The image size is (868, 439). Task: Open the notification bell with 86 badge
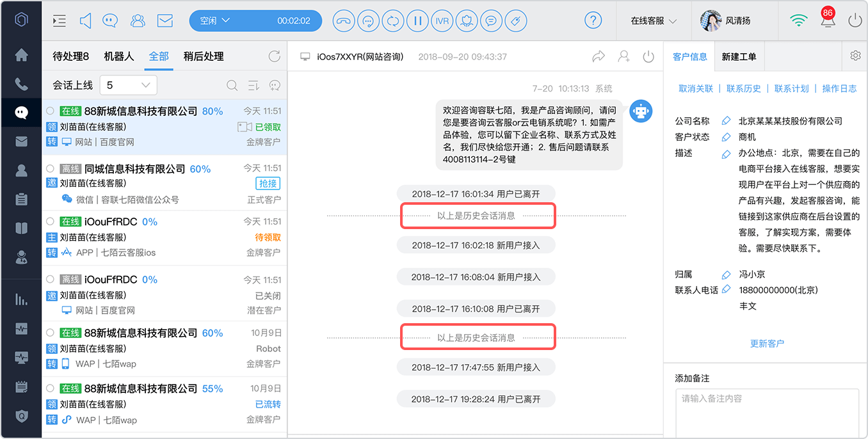[828, 20]
